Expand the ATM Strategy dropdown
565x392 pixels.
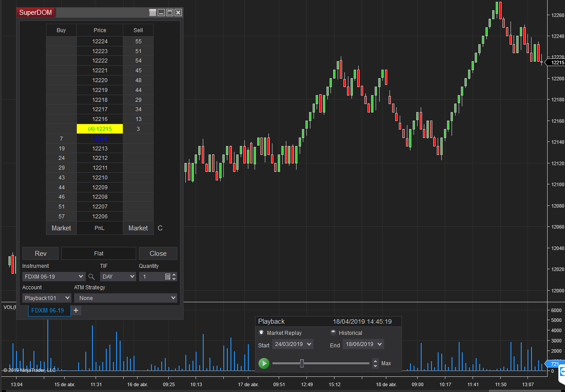pos(126,298)
